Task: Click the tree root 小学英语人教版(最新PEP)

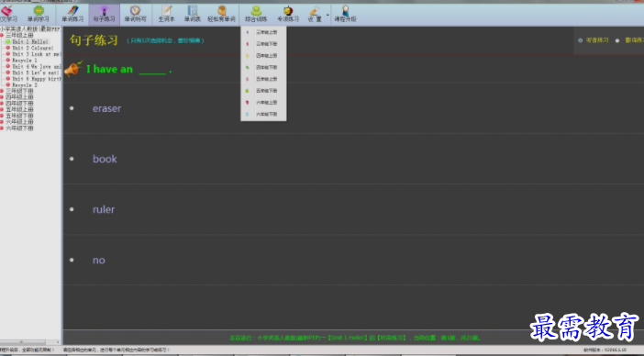Action: pos(30,29)
